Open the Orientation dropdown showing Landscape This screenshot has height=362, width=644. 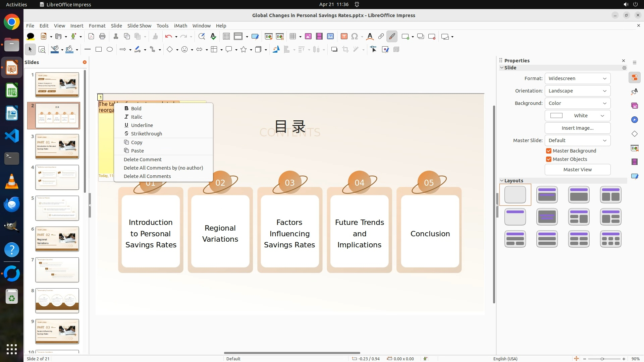point(577,91)
